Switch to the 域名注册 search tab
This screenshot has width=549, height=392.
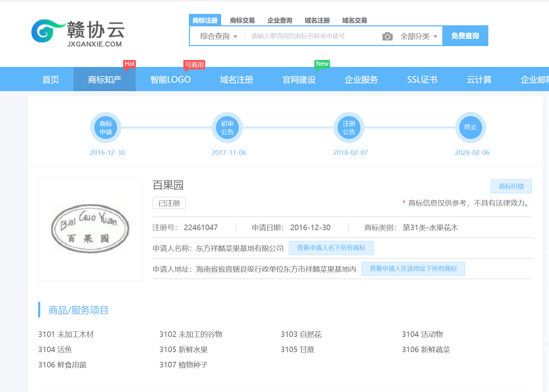click(x=317, y=20)
